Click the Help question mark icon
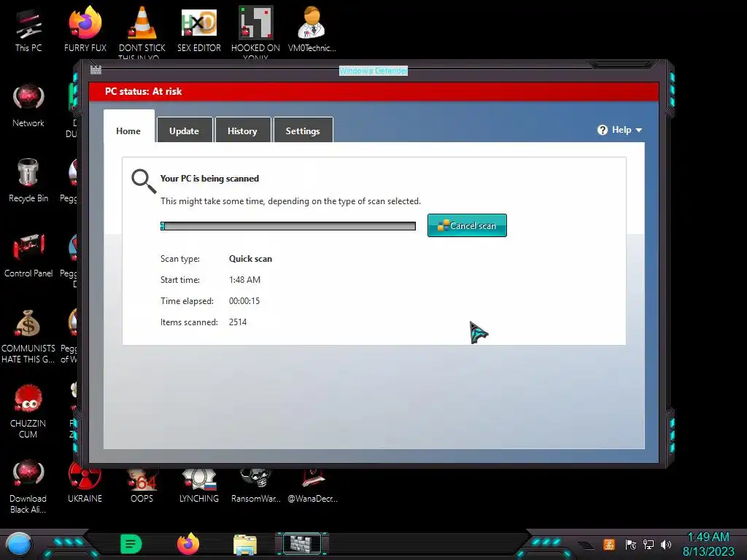This screenshot has height=560, width=747. pyautogui.click(x=603, y=130)
